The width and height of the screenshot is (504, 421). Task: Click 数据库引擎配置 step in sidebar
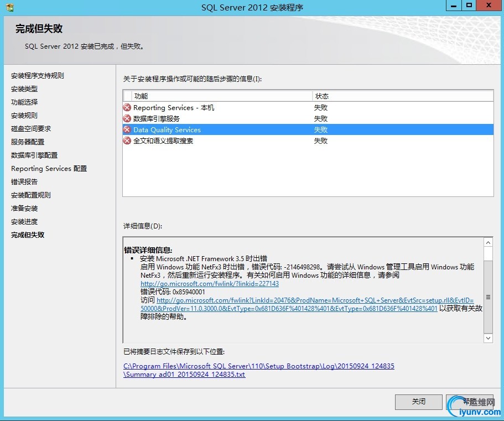(x=34, y=155)
